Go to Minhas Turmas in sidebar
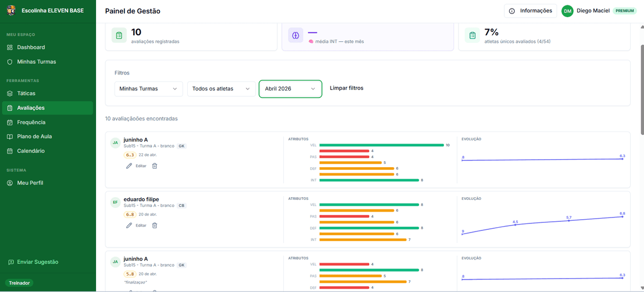The height and width of the screenshot is (292, 644). (x=47, y=62)
